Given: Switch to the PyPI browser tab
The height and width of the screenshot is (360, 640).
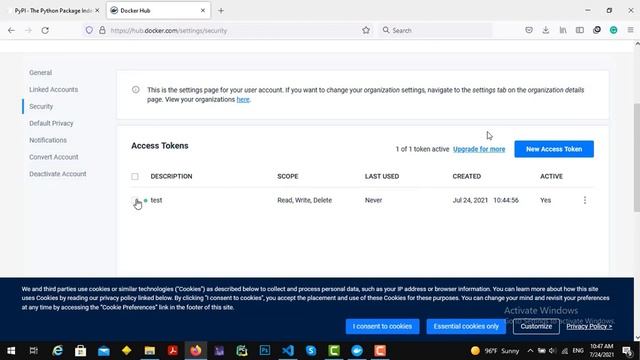Looking at the screenshot, I should [x=53, y=11].
